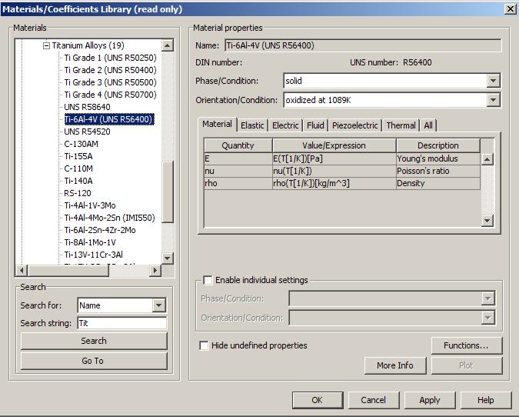
Task: Click the Quantity column header
Action: coord(238,145)
